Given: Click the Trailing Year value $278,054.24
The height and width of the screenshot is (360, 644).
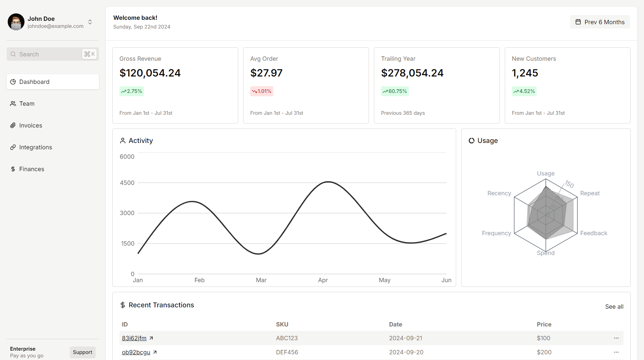Looking at the screenshot, I should 412,73.
